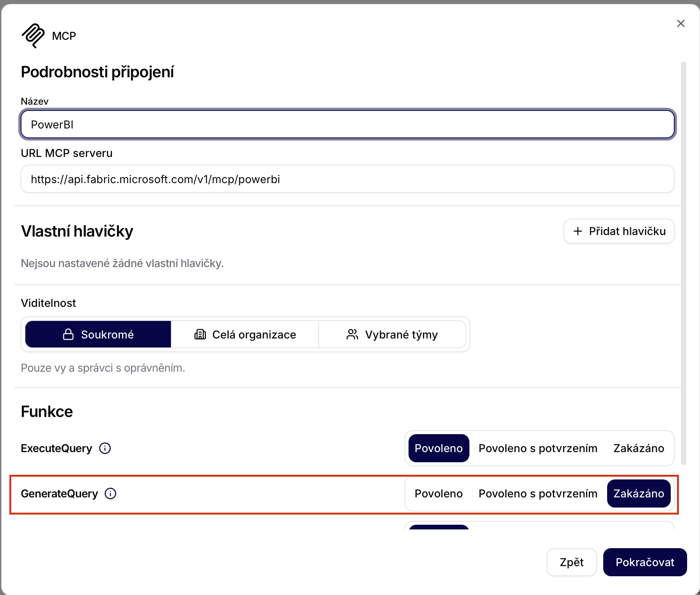The image size is (700, 595).
Task: Click the people icon of Vybrané týmy
Action: point(352,334)
